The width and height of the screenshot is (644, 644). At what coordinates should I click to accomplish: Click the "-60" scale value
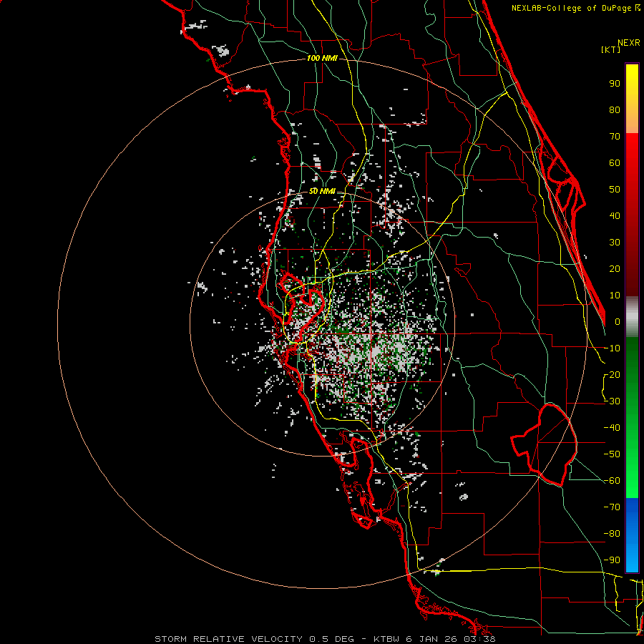pyautogui.click(x=612, y=481)
